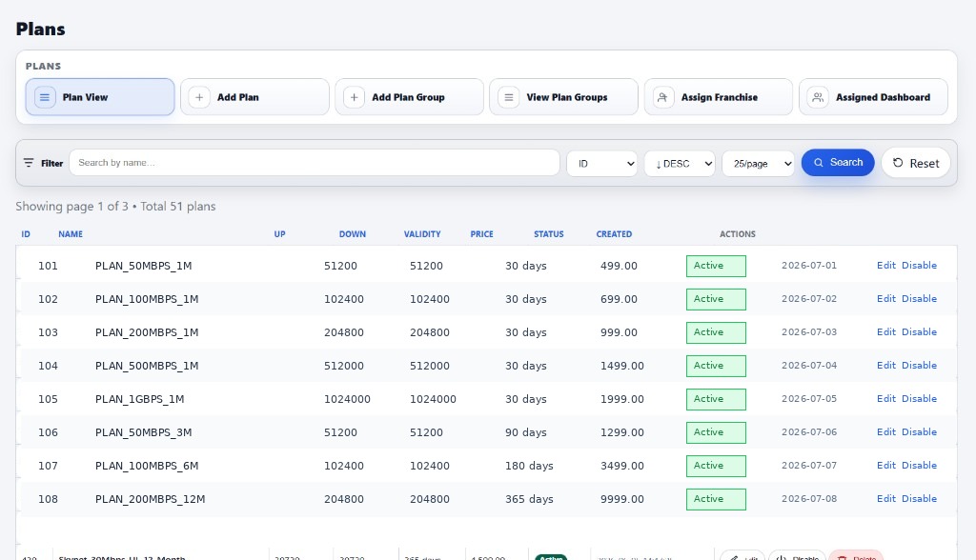Click Active status badge for plan 103
This screenshot has height=560, width=976.
coord(716,332)
